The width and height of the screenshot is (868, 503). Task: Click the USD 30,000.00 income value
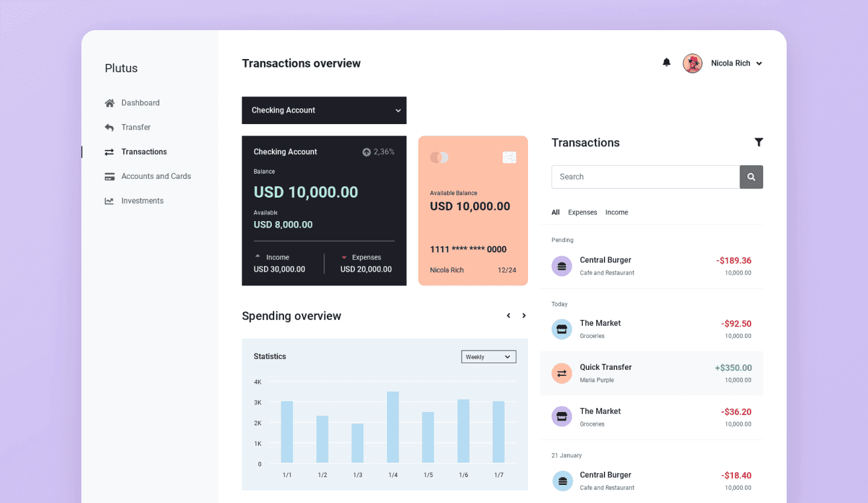(x=280, y=269)
